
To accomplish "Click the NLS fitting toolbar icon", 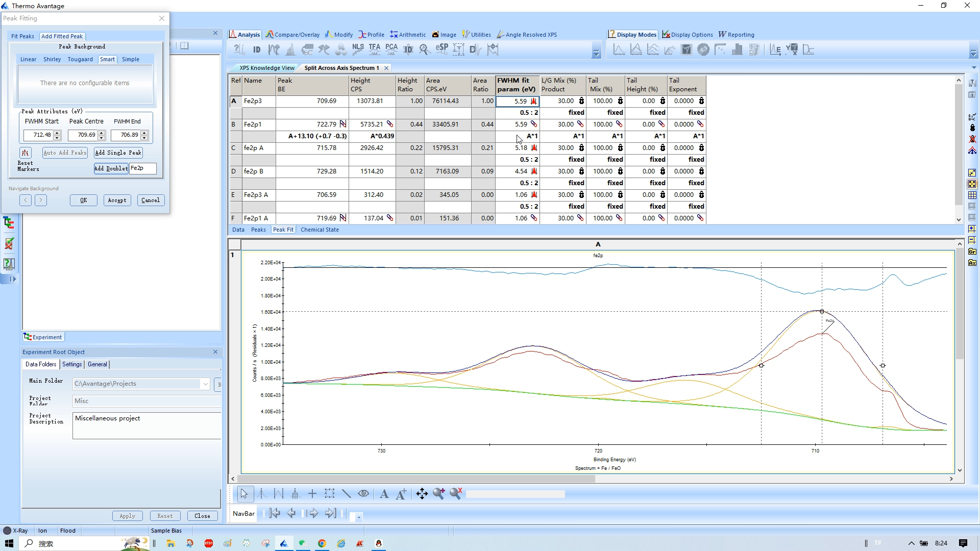I will [x=358, y=49].
